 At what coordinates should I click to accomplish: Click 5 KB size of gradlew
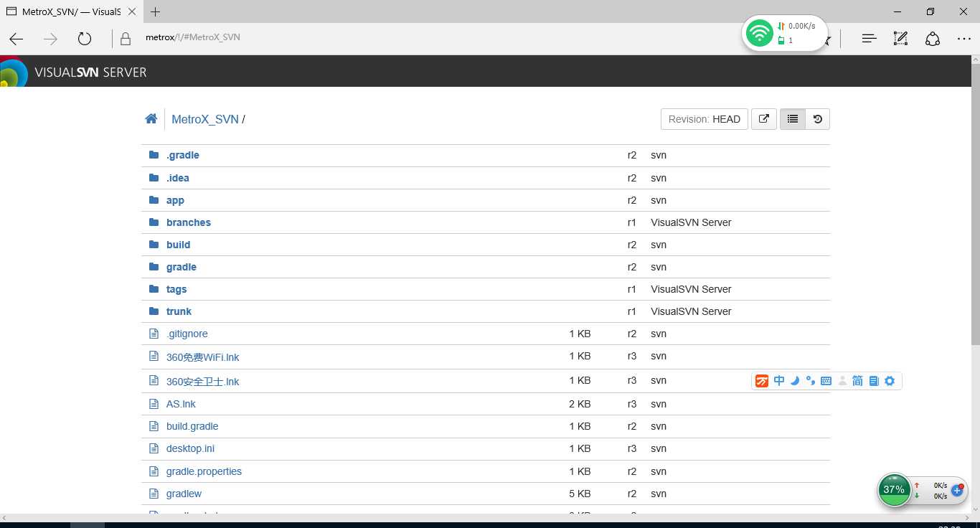[x=580, y=494]
